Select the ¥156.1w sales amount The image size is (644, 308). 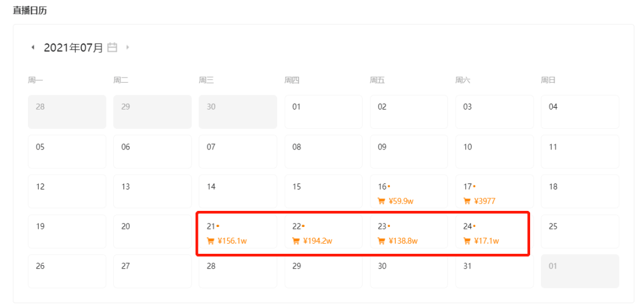233,241
